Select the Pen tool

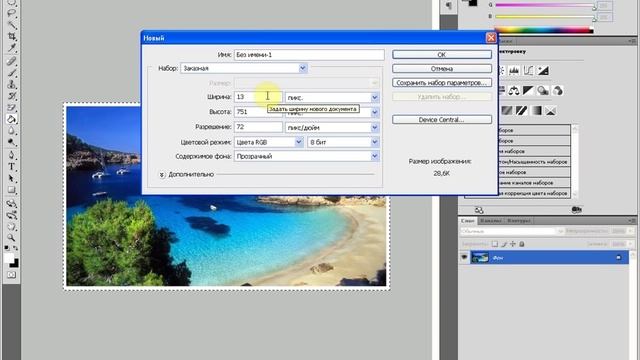pos(11,156)
